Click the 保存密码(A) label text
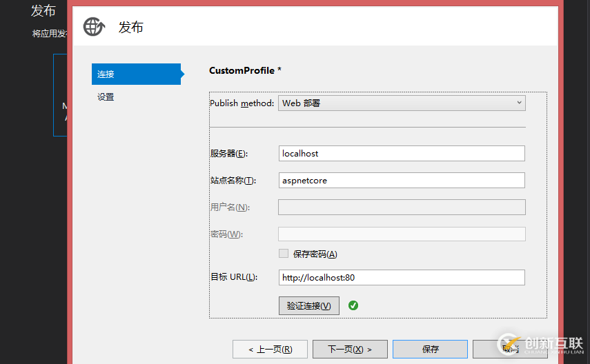Viewport: 590px width, 364px height. click(x=315, y=254)
